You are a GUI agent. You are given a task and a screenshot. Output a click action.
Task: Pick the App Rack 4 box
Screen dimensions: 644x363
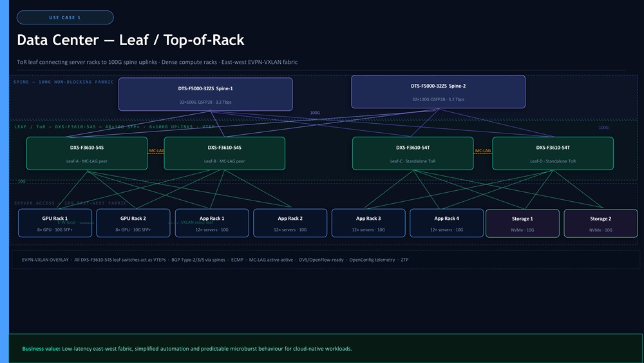(x=446, y=223)
